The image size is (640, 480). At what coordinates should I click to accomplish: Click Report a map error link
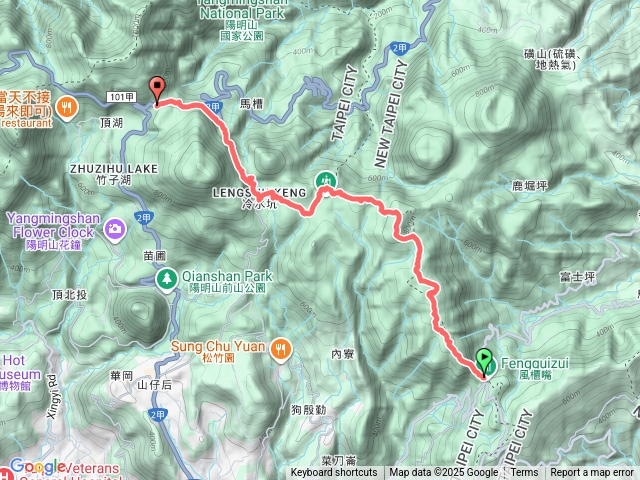(x=592, y=473)
